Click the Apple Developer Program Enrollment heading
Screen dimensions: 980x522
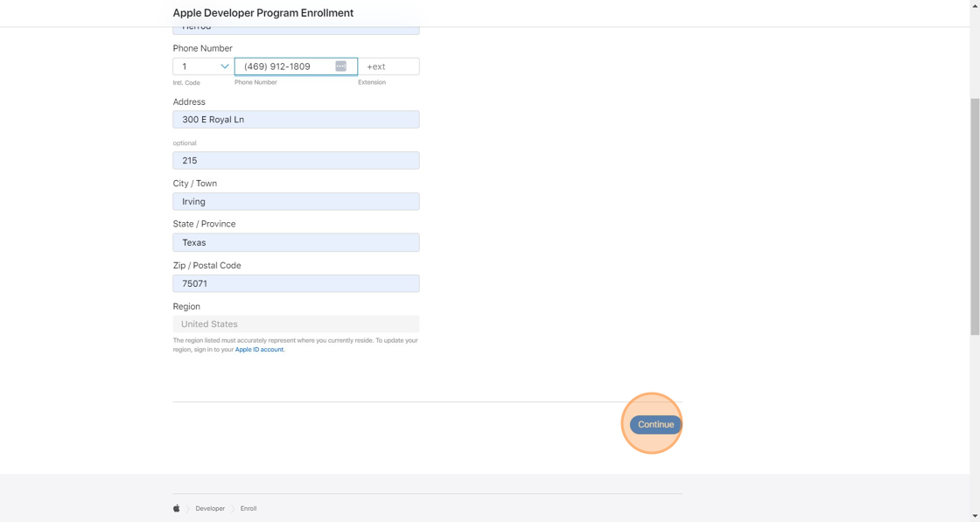coord(263,13)
